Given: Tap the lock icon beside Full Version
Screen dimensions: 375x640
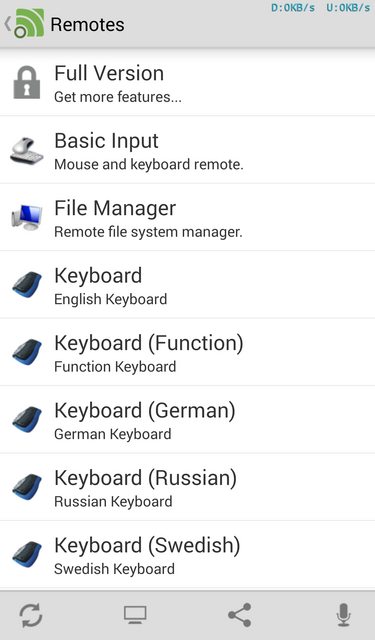Looking at the screenshot, I should (x=27, y=83).
